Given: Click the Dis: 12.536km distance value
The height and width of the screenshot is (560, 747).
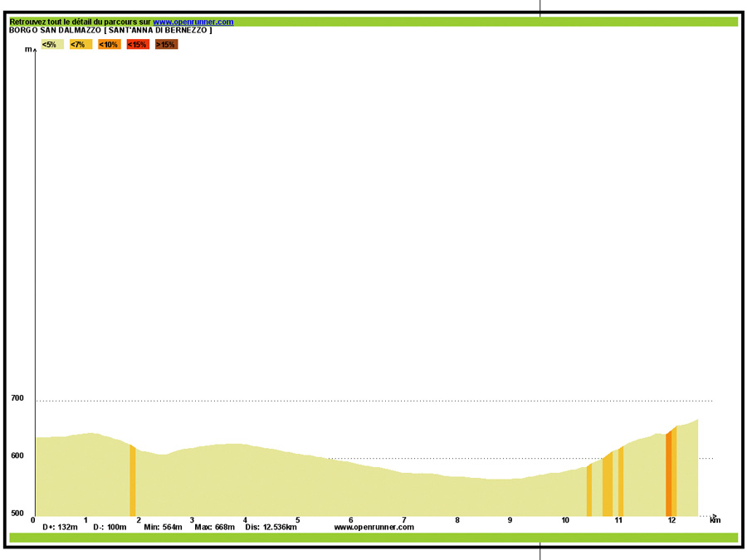Looking at the screenshot, I should point(271,527).
